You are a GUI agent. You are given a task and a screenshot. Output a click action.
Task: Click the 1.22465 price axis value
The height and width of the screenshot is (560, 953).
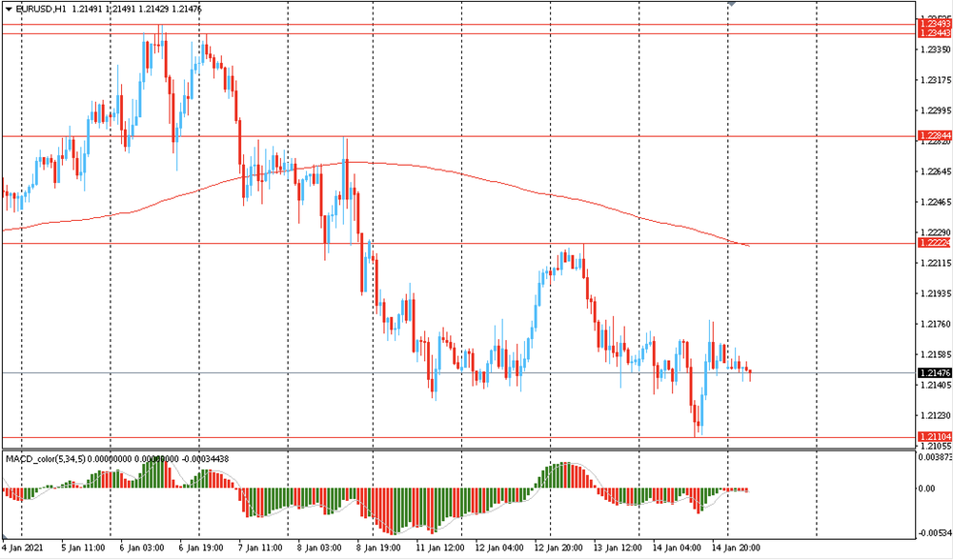pos(937,202)
